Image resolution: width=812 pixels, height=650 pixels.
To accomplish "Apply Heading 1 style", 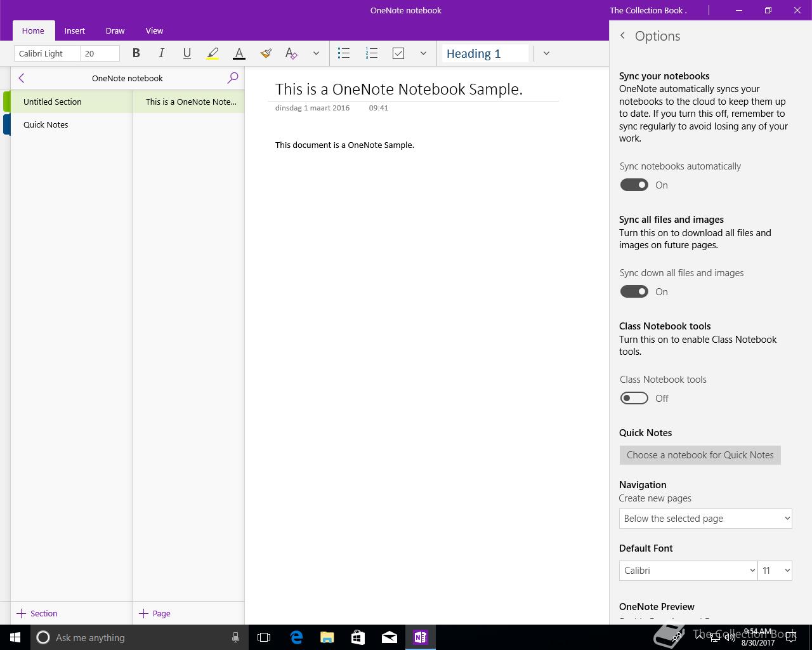I will [485, 53].
